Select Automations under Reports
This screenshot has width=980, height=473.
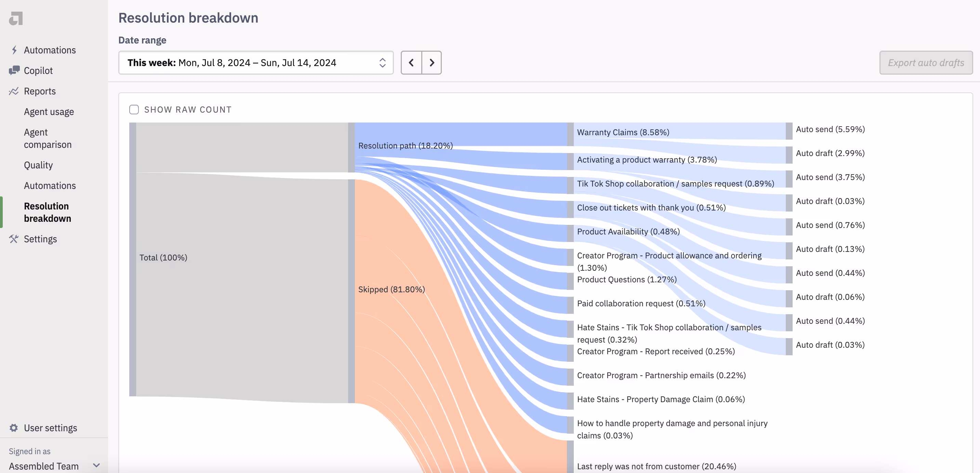tap(50, 186)
